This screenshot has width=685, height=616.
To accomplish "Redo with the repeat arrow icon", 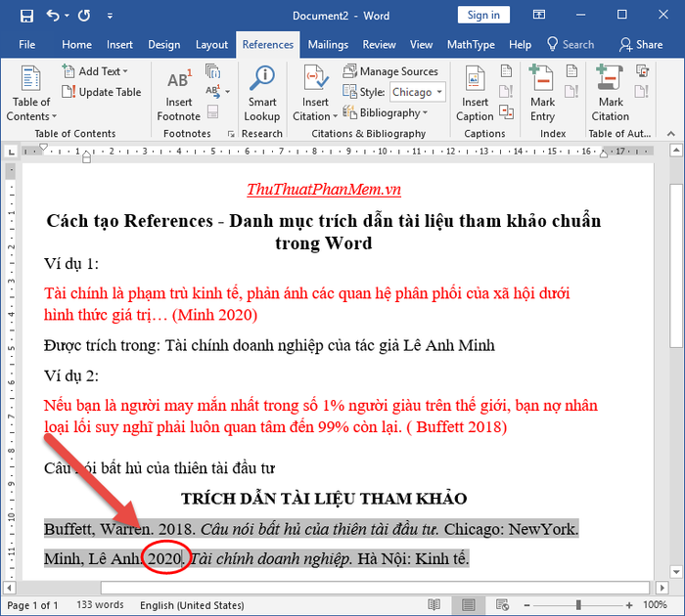I will 84,16.
